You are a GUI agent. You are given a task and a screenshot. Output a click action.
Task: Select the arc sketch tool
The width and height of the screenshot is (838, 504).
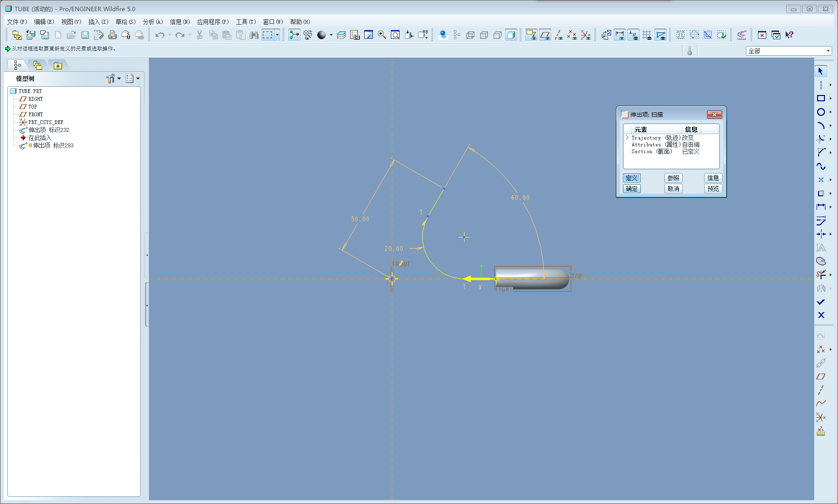821,126
